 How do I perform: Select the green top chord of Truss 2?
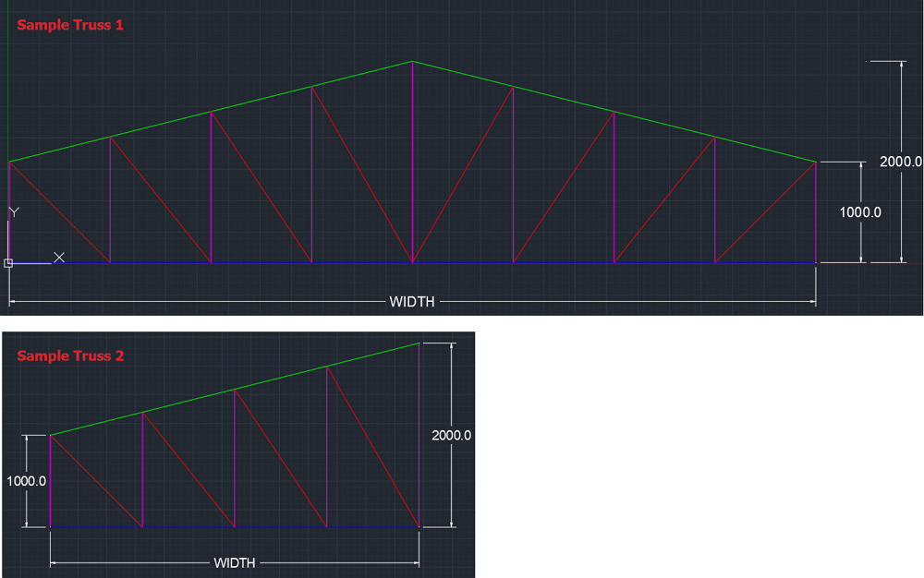(x=235, y=389)
